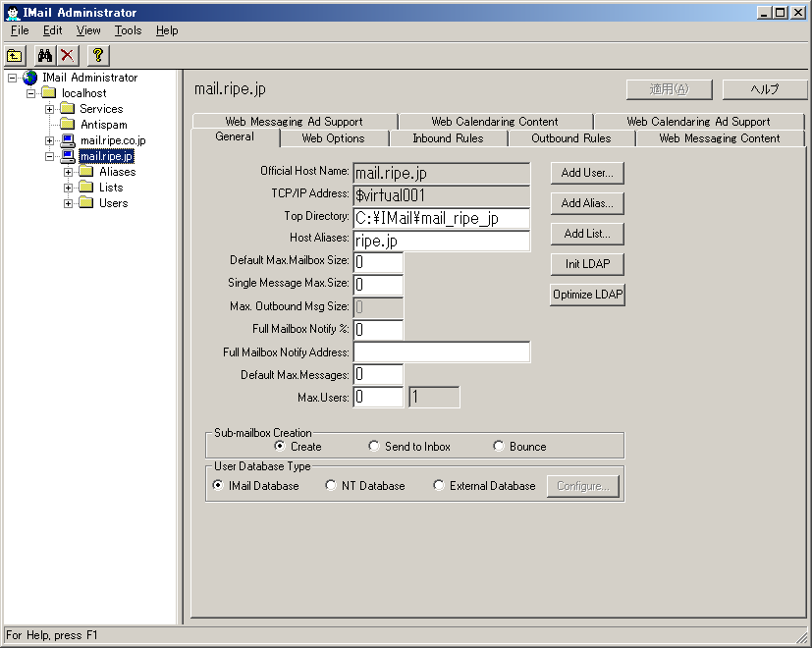Choose the Bounce sub-mailbox option

click(499, 446)
